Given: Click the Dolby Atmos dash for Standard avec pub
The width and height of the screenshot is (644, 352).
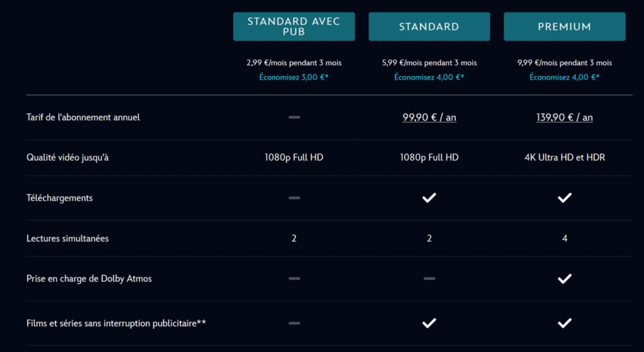Looking at the screenshot, I should tap(294, 278).
